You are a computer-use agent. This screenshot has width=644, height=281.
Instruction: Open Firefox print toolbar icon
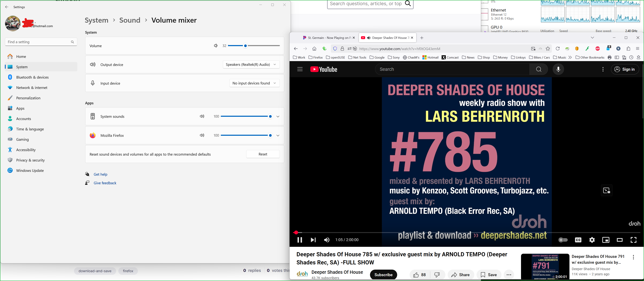tap(609, 57)
